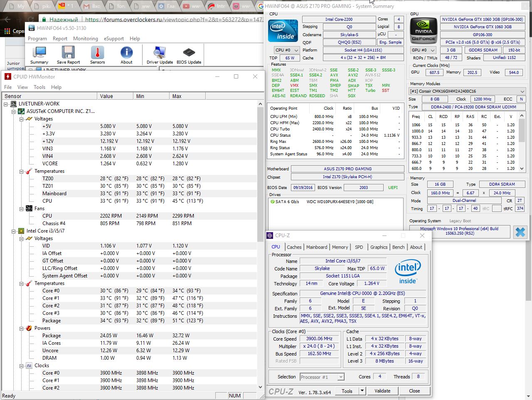Open the Sensors thermometer icon in HWiNFO64
Screen dimensions: 532x400
(97, 53)
